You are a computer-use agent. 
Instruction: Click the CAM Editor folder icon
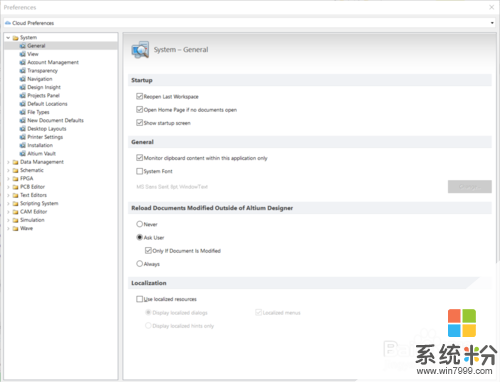tap(15, 212)
